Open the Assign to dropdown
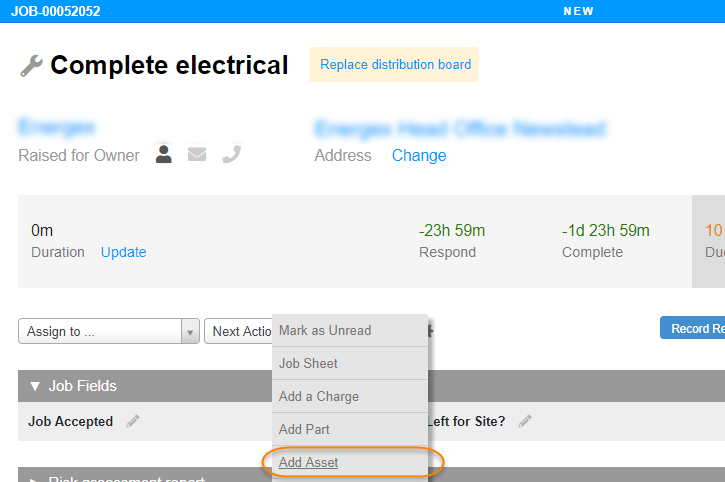 point(108,332)
